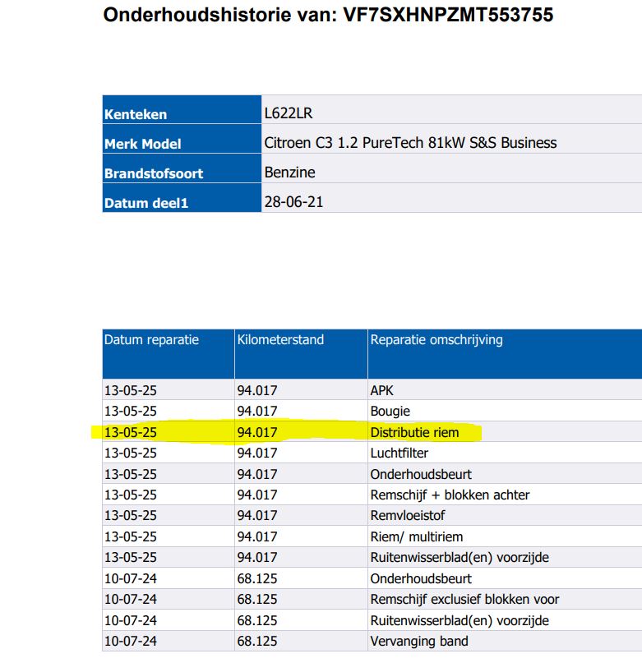Click the Remvloeistof repair entry
This screenshot has width=642, height=672.
coord(409,516)
